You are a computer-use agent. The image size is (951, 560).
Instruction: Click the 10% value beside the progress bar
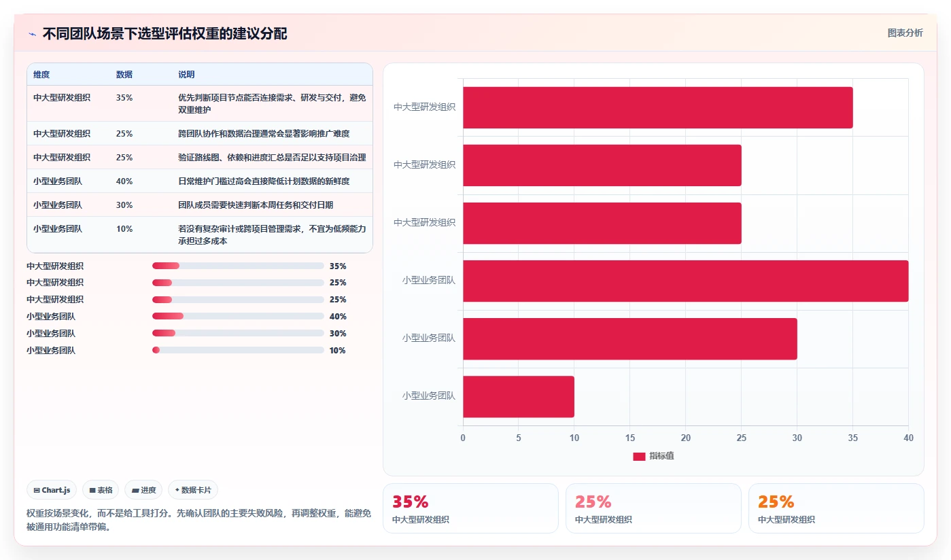coord(337,351)
